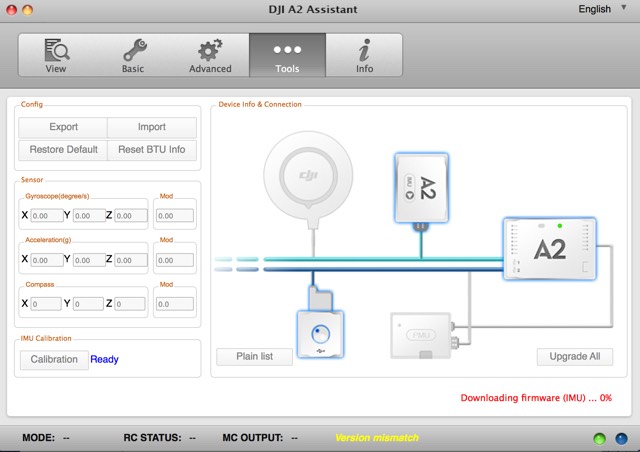Image resolution: width=640 pixels, height=452 pixels.
Task: Click Acceleration Y value field
Action: pos(89,260)
